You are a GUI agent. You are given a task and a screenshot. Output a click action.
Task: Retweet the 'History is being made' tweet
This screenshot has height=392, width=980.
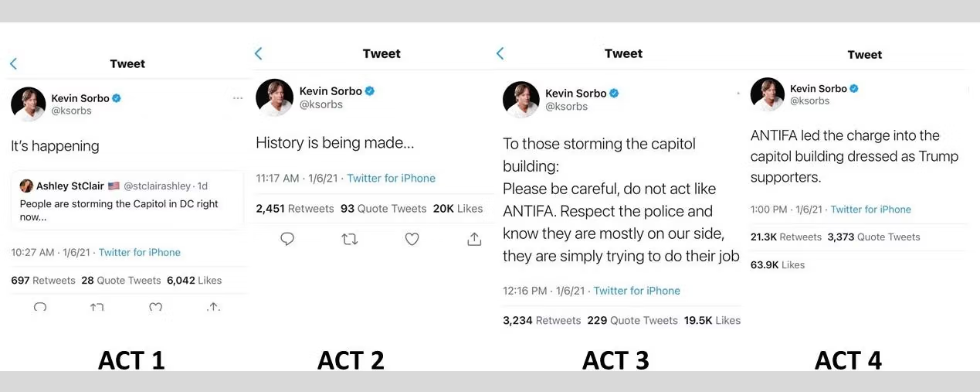[350, 239]
